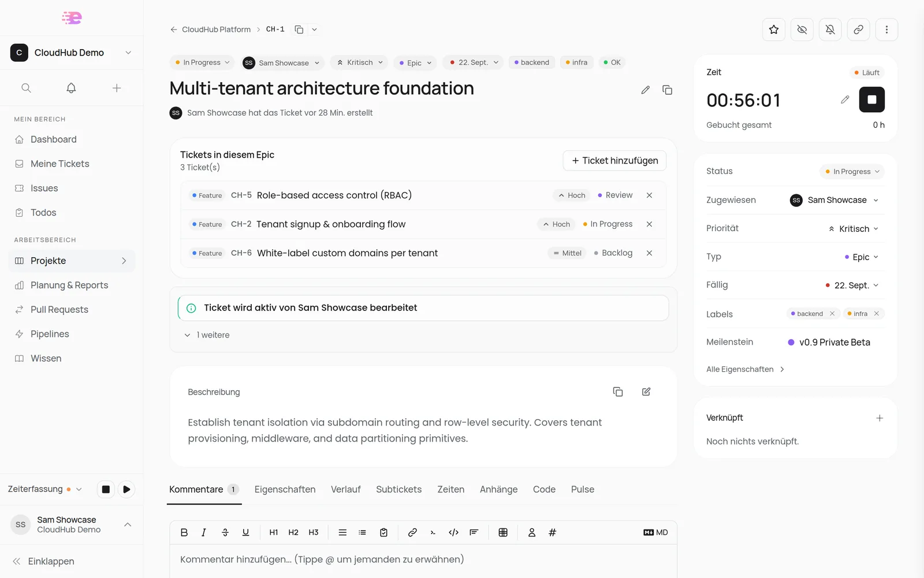Screen dimensions: 924x578
Task: Toggle the crossed-out eye watch icon
Action: click(x=802, y=29)
